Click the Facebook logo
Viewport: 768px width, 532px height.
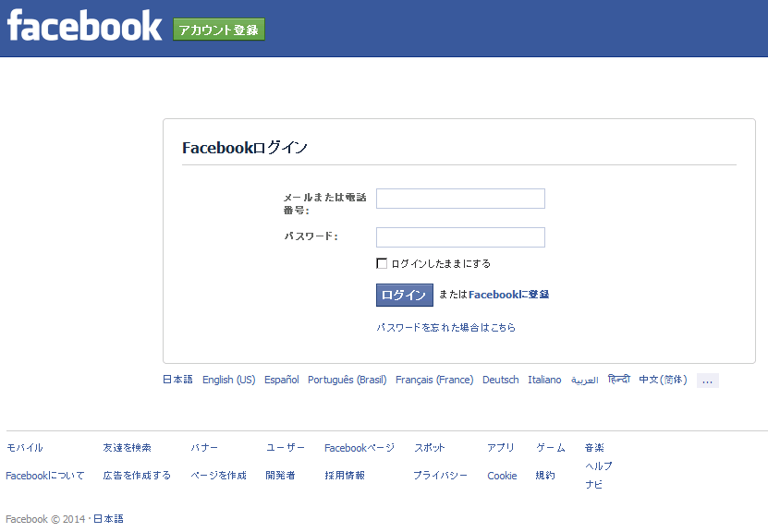84,26
